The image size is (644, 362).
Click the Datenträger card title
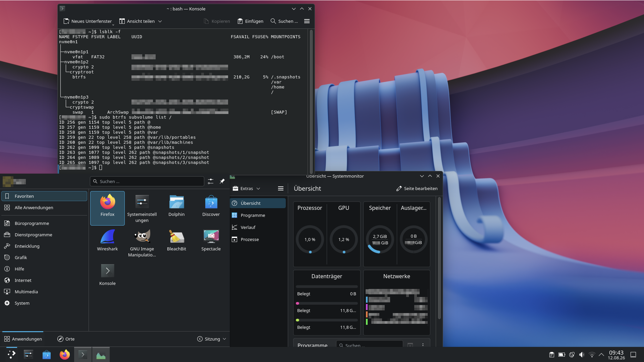pyautogui.click(x=327, y=276)
